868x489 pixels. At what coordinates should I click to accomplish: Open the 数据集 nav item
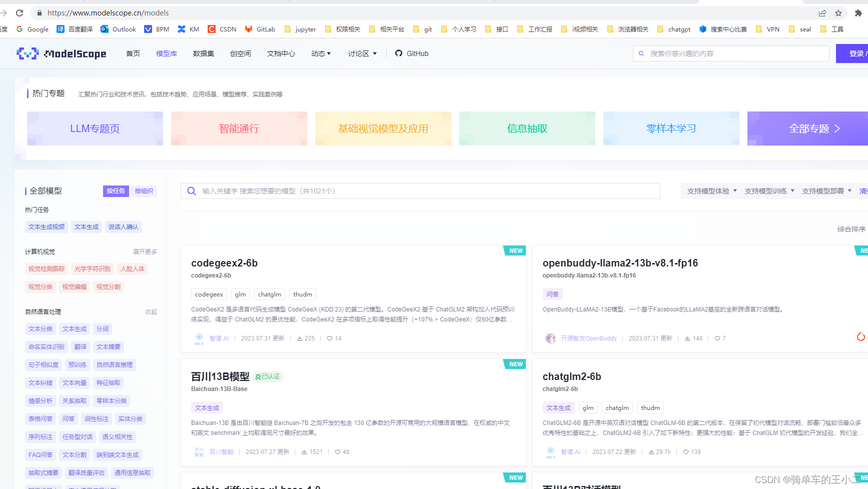point(204,53)
